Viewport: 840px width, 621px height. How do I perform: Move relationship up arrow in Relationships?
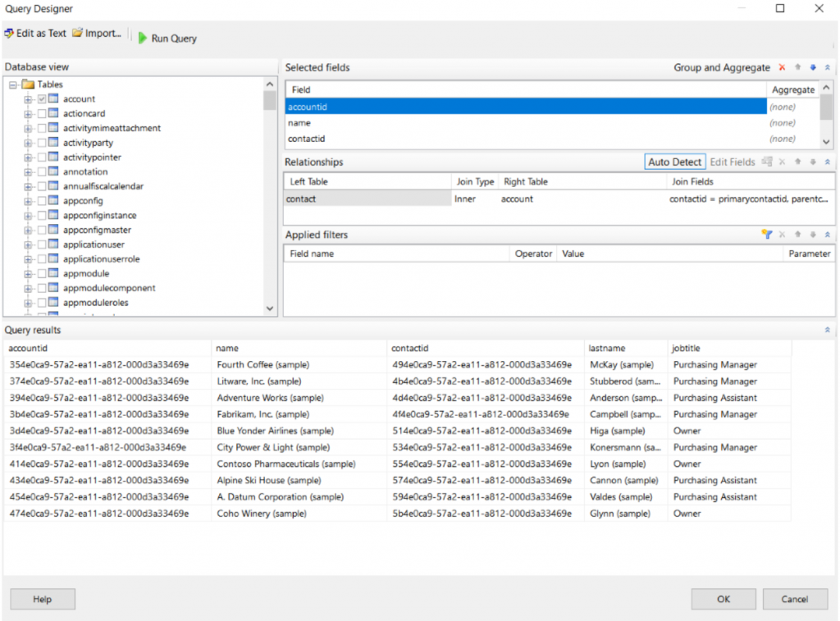[797, 162]
